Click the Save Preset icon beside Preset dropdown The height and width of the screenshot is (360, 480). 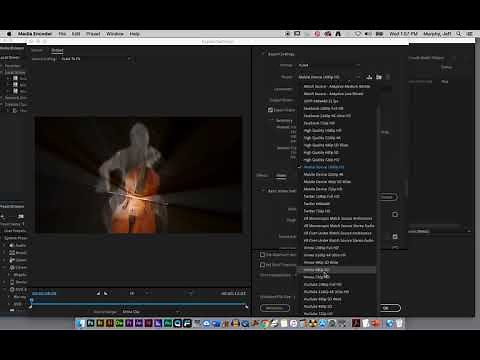(x=369, y=77)
